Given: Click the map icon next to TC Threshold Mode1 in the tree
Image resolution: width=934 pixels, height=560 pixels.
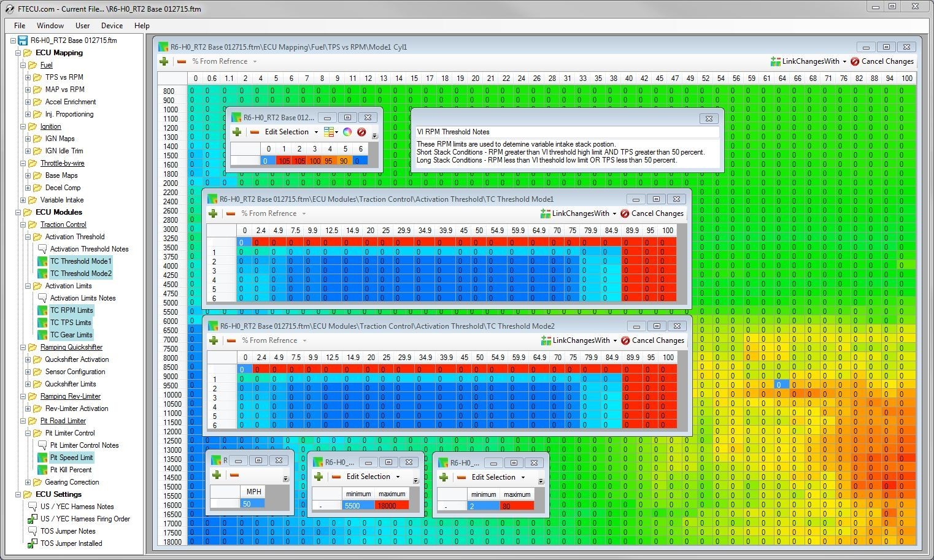Looking at the screenshot, I should pyautogui.click(x=42, y=261).
